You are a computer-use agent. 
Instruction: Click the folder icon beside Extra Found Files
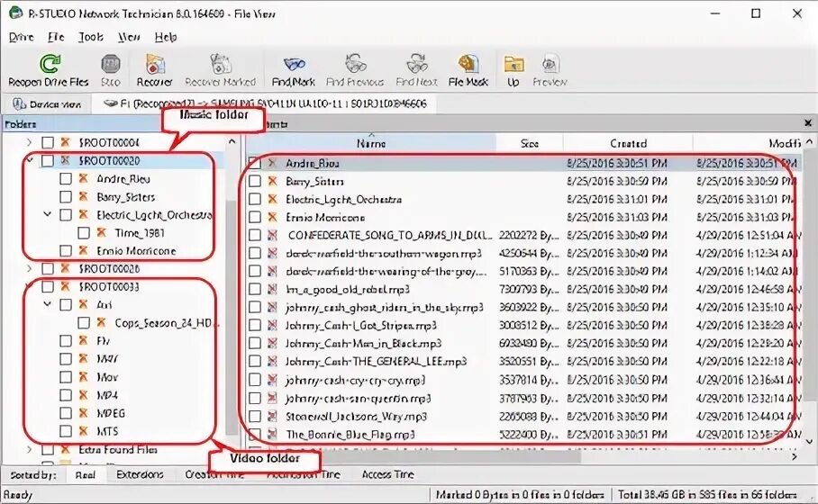coord(65,449)
